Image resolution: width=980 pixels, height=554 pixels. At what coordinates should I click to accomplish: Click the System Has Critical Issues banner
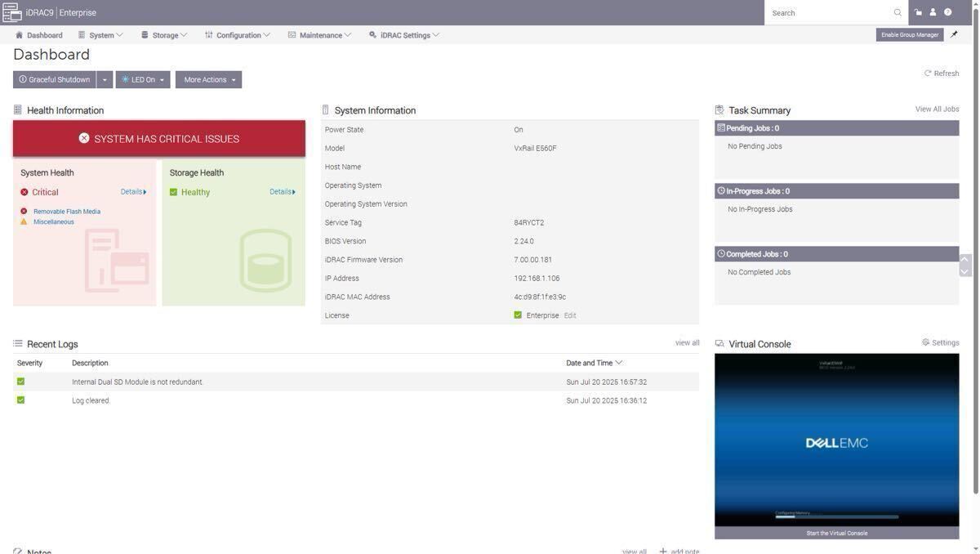[159, 138]
